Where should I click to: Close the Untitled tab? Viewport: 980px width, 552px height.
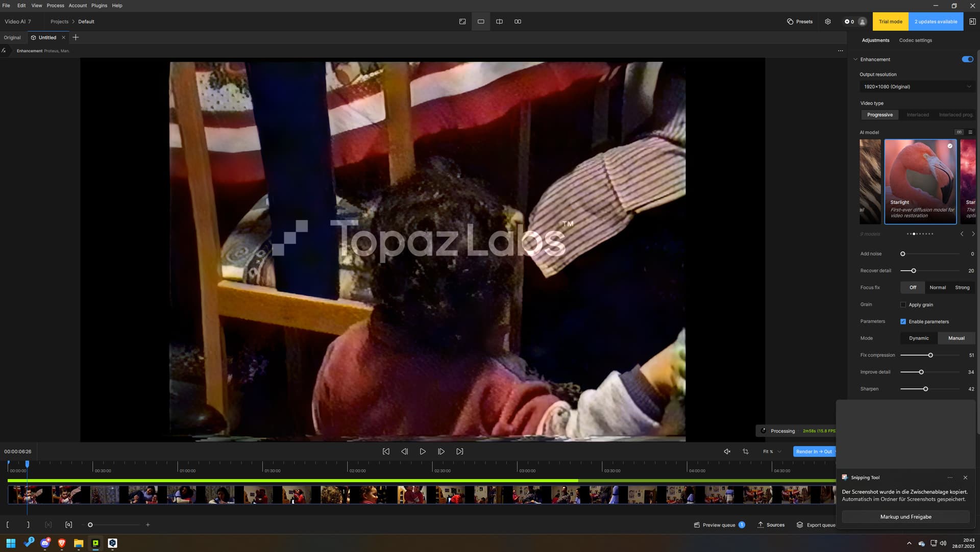click(x=63, y=37)
